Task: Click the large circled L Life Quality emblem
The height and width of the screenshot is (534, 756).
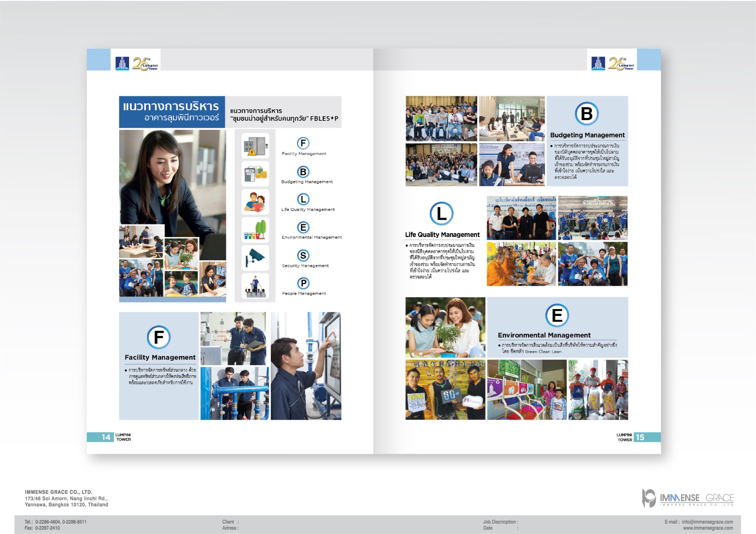Action: tap(441, 214)
